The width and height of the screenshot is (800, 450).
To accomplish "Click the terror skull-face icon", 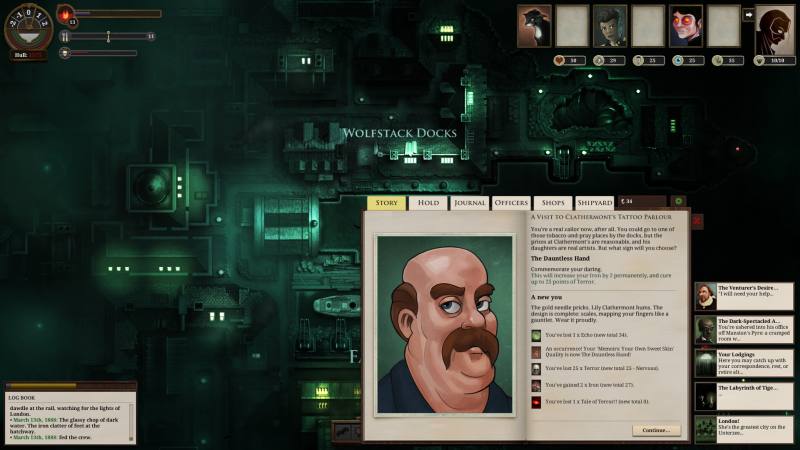I will (65, 53).
